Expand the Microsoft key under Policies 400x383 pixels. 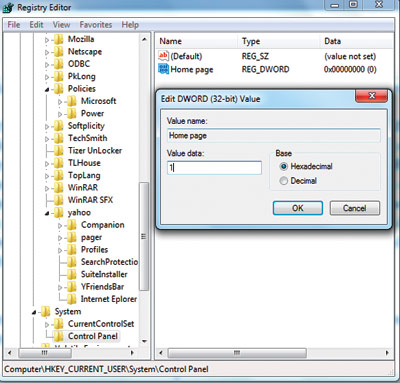coord(60,101)
